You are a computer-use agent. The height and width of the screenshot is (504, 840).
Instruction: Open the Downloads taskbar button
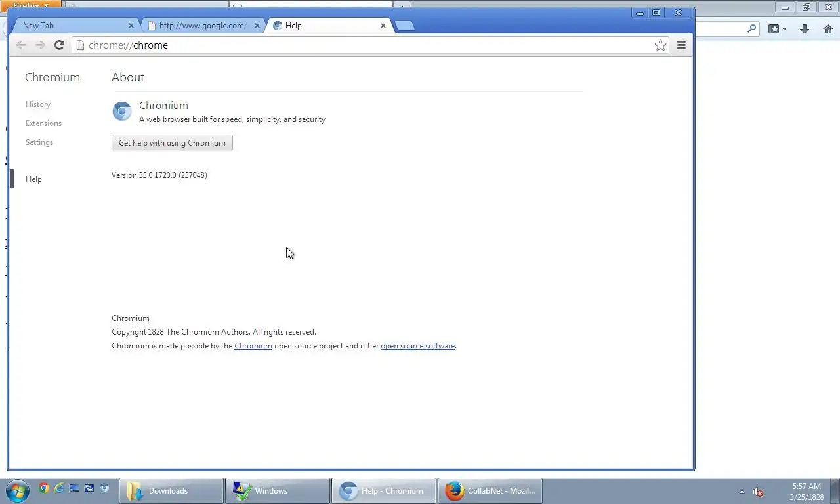point(171,491)
